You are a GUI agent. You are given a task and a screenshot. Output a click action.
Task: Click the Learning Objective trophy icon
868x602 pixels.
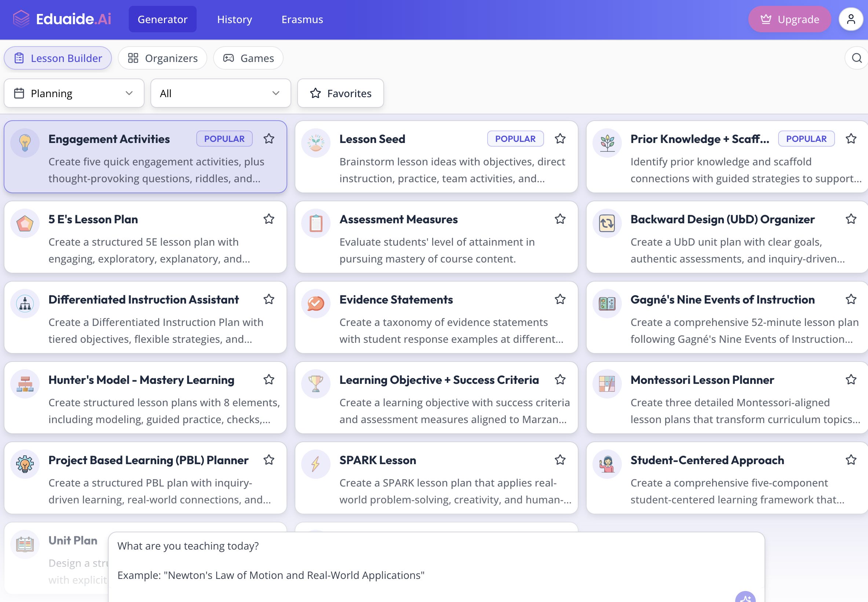click(316, 383)
